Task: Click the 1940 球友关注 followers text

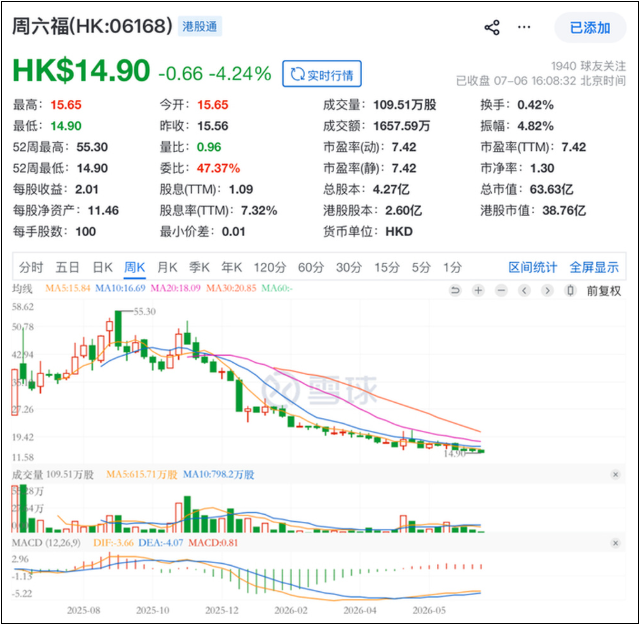Action: click(588, 66)
